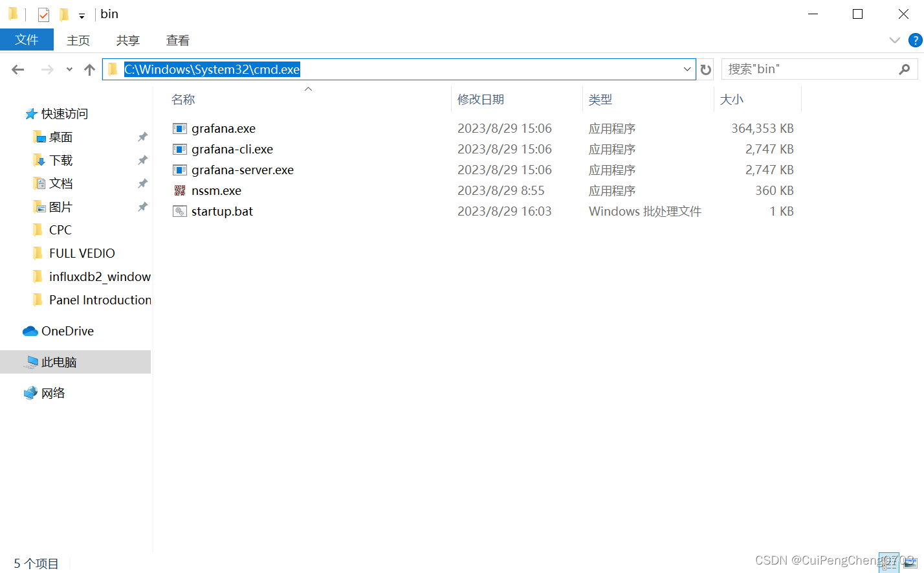Click the startup.bat batch file icon
The image size is (924, 573).
[x=180, y=212]
